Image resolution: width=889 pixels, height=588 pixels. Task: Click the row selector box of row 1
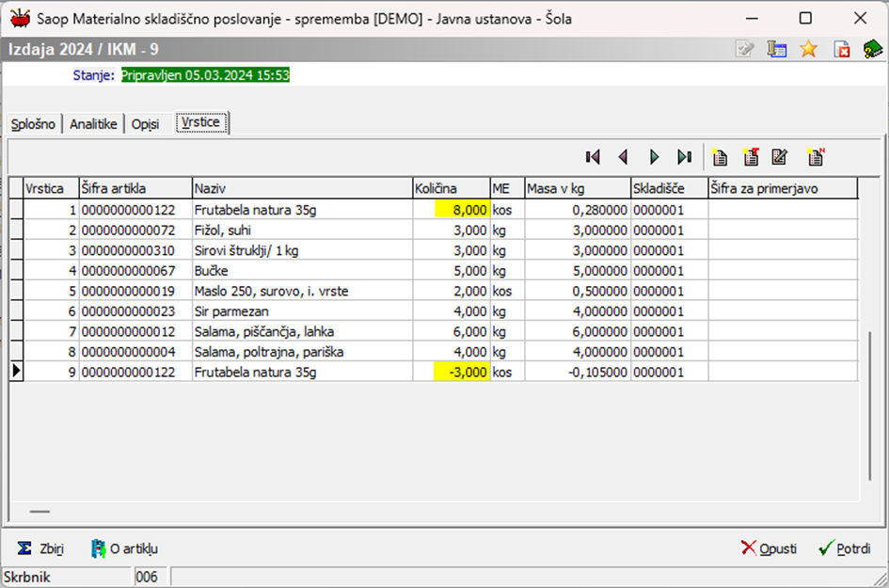(x=16, y=210)
